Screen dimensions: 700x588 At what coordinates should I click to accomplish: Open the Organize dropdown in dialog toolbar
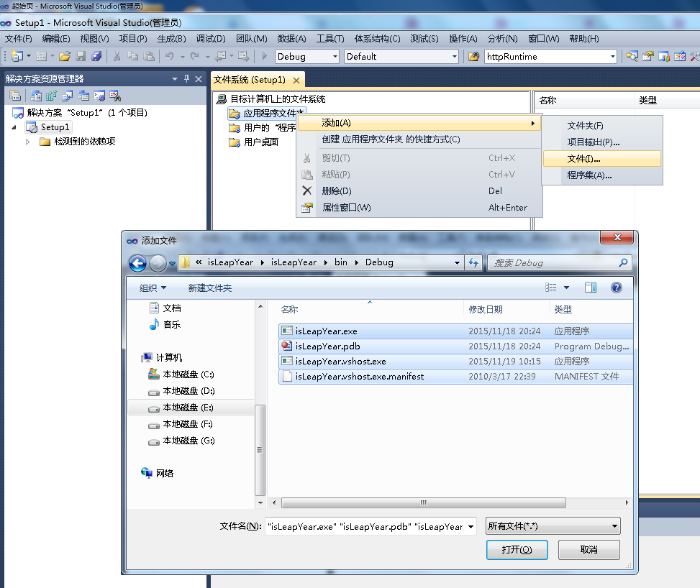153,288
